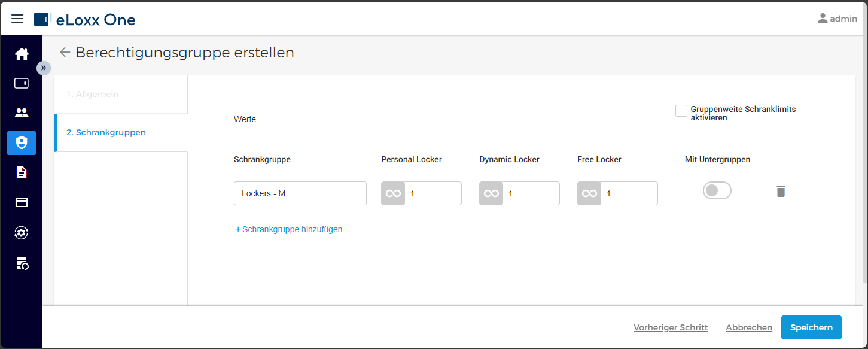Click Schrankgruppe hinzufügen link
Screen dimensions: 868x349
(x=289, y=229)
